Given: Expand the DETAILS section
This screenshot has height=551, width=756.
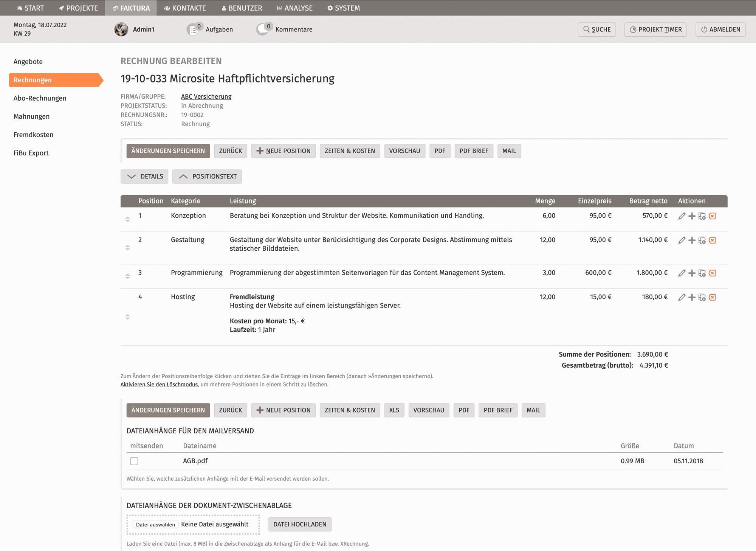Looking at the screenshot, I should pyautogui.click(x=144, y=177).
